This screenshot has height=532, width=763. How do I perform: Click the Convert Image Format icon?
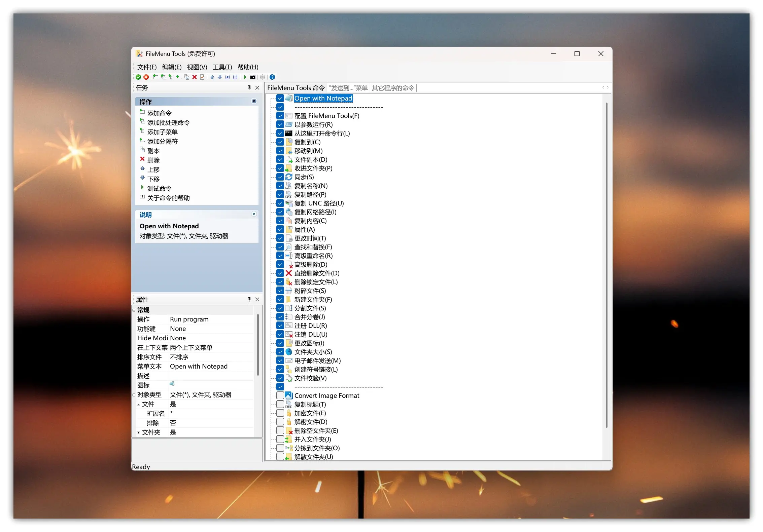pyautogui.click(x=289, y=395)
